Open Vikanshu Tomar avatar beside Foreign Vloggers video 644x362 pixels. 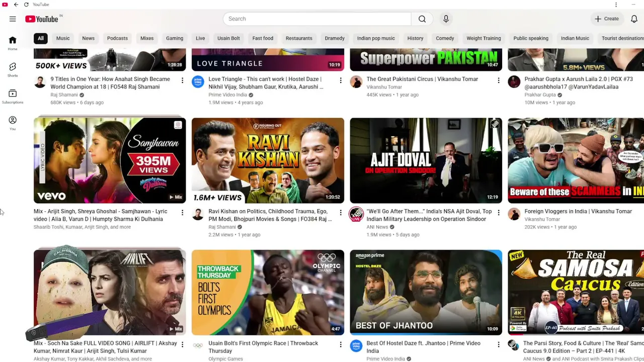click(514, 214)
